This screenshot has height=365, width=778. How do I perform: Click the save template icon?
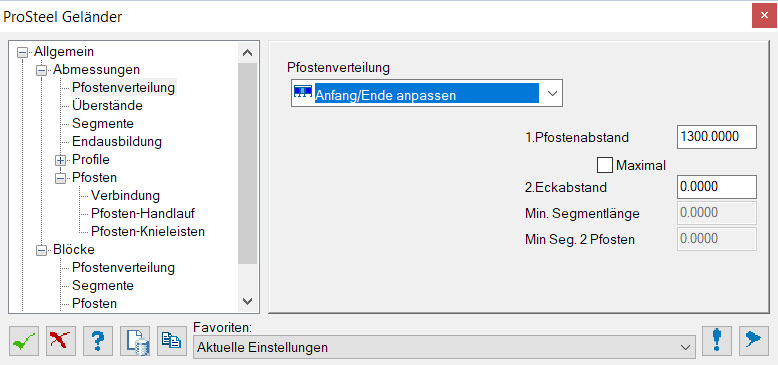(135, 341)
